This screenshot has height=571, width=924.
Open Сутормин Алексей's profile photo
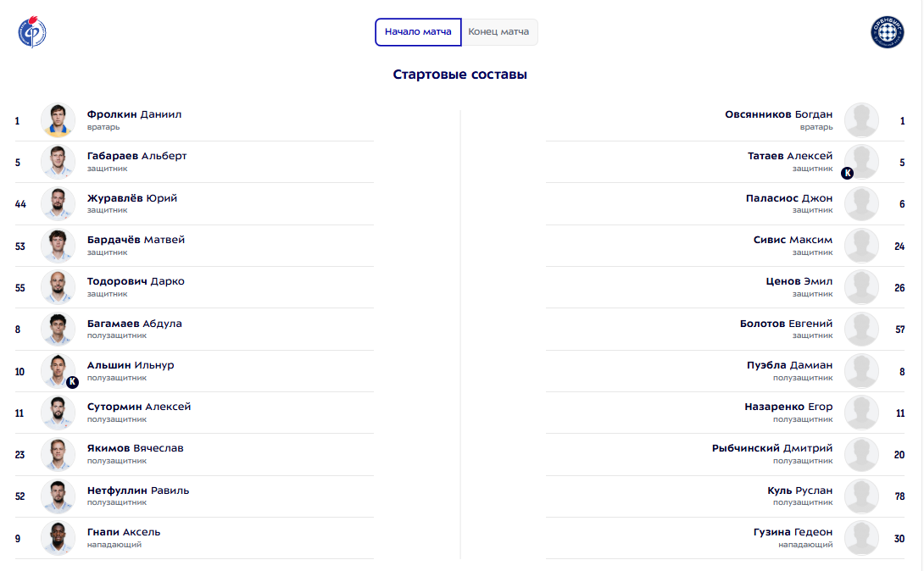(x=58, y=413)
